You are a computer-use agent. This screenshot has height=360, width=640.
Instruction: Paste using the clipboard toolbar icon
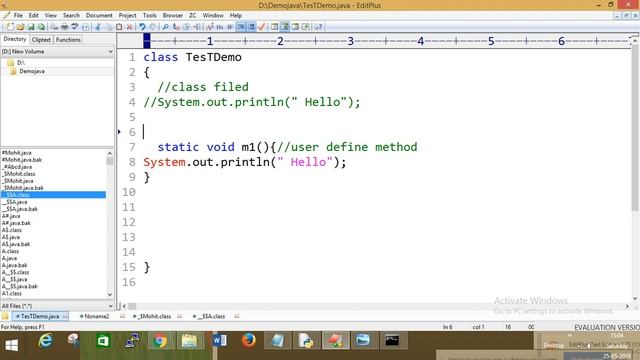119,27
